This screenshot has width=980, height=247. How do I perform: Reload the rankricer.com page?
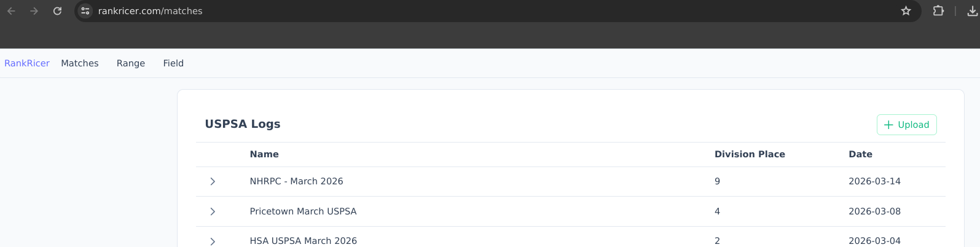click(57, 11)
